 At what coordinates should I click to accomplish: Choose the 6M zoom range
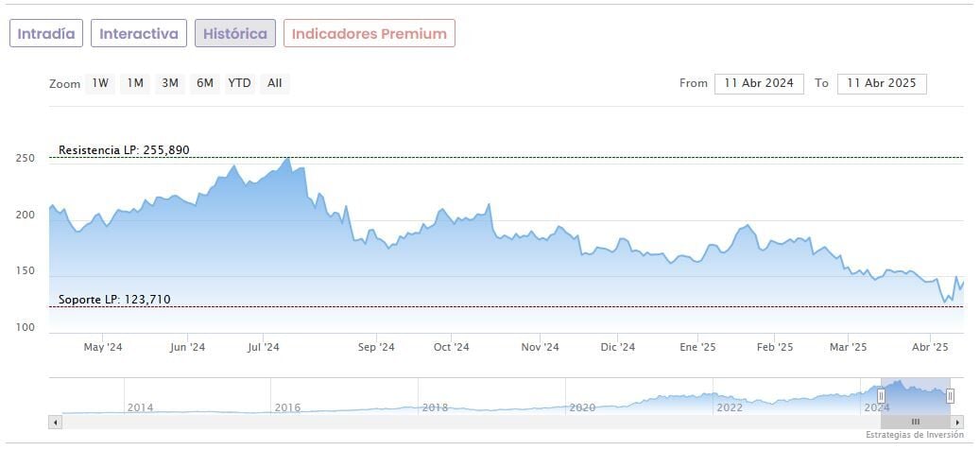(204, 83)
